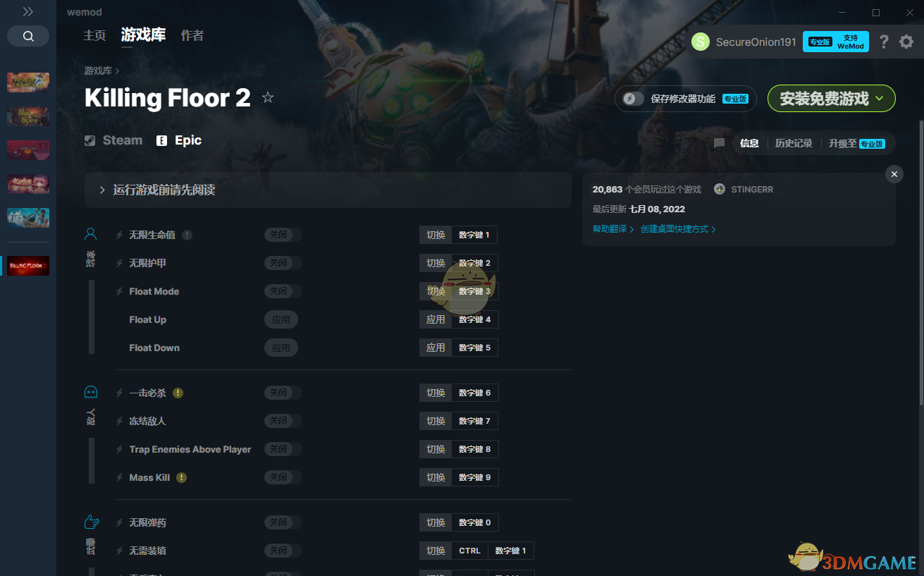The height and width of the screenshot is (576, 924).
Task: Expand the 运行游戏前请先阅读 section
Action: tap(328, 190)
